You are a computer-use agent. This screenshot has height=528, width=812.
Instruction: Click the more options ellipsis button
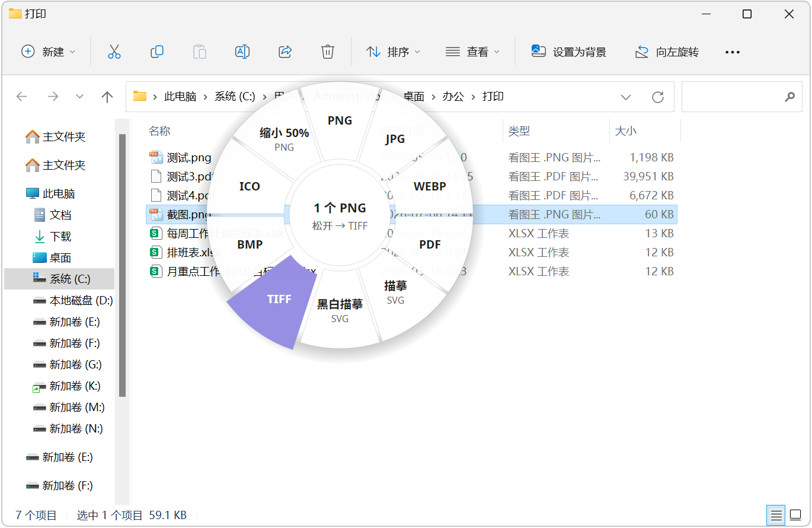[733, 52]
